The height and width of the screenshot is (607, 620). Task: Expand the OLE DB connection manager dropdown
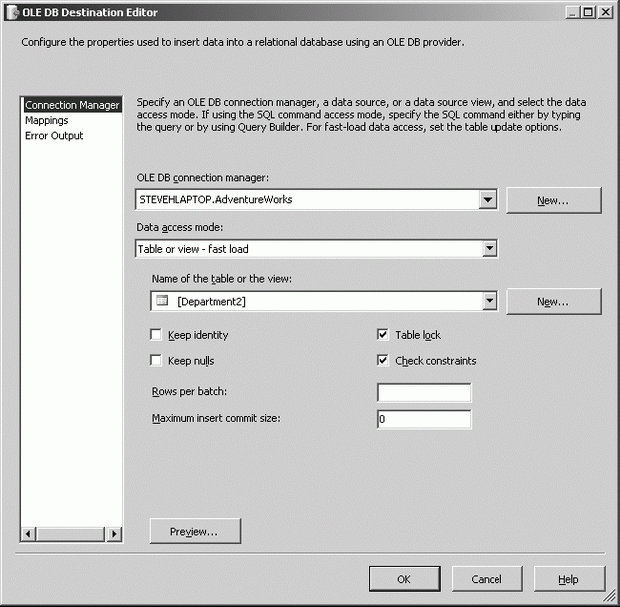488,199
